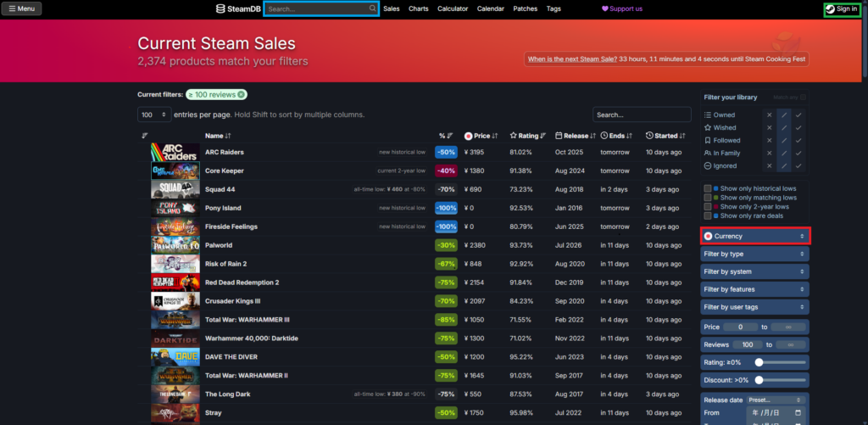This screenshot has height=425, width=868.
Task: Open the Patches menu item
Action: [x=526, y=8]
